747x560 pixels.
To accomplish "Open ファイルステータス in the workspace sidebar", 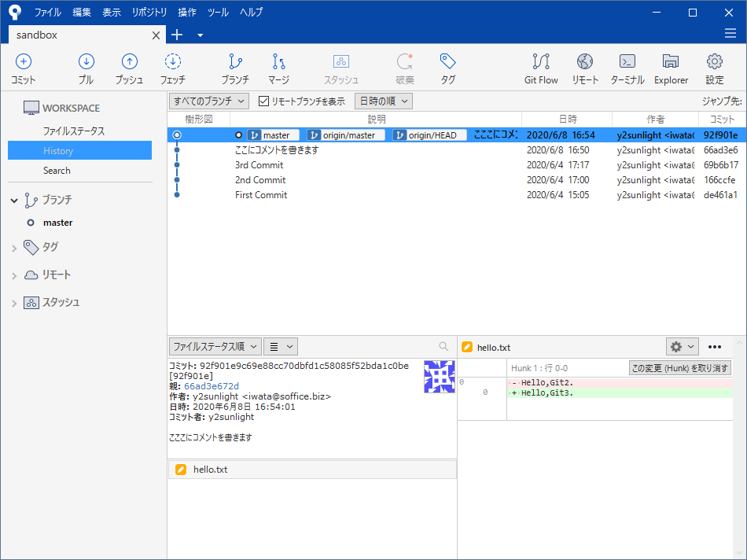I will pos(74,131).
